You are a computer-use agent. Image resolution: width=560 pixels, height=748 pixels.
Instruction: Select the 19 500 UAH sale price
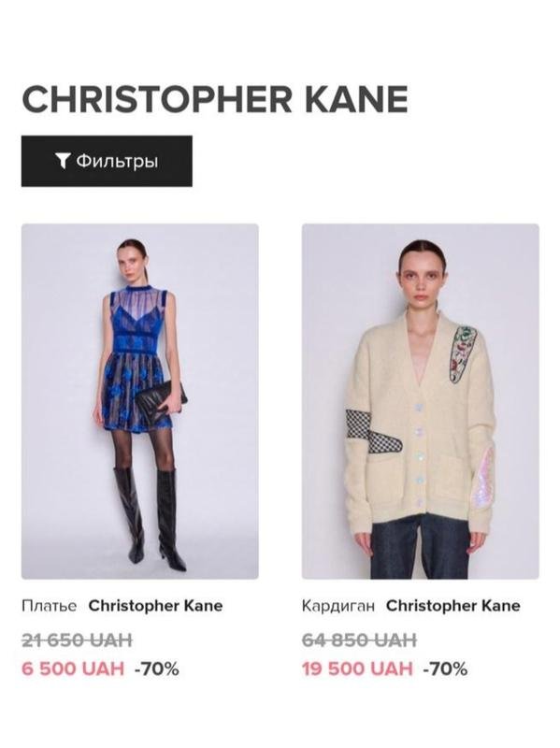tap(357, 669)
